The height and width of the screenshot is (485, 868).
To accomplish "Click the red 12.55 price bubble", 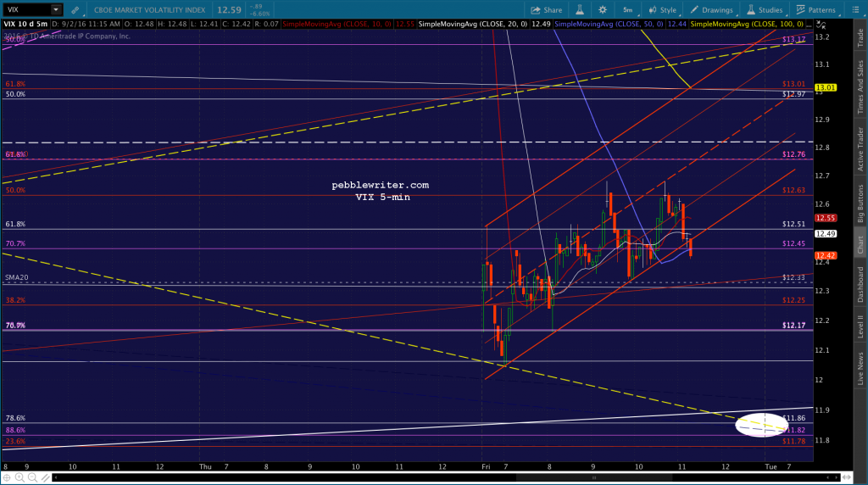I will [x=826, y=218].
